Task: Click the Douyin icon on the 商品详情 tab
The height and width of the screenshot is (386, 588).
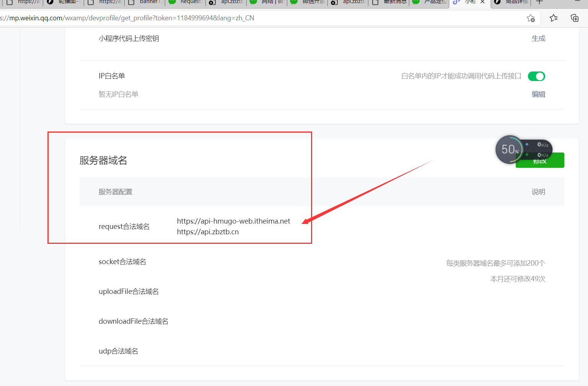Action: click(497, 2)
